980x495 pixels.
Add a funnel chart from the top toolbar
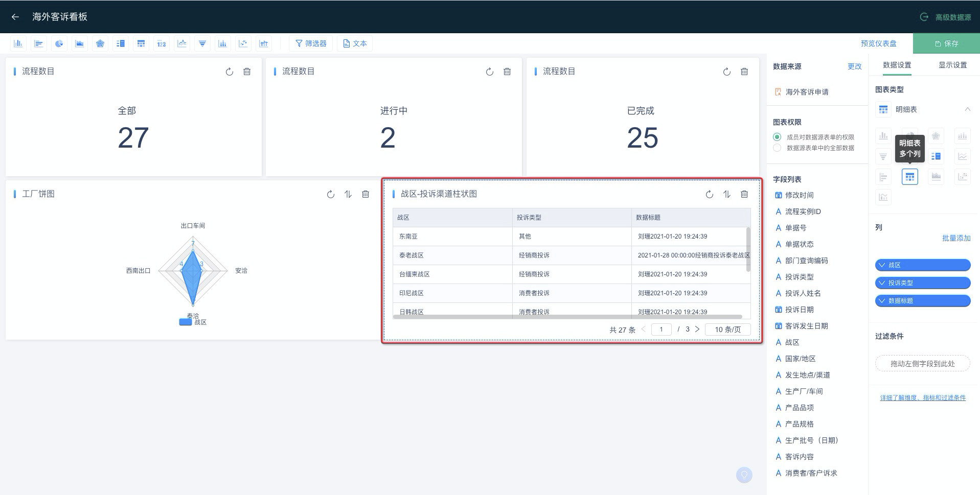[x=202, y=43]
